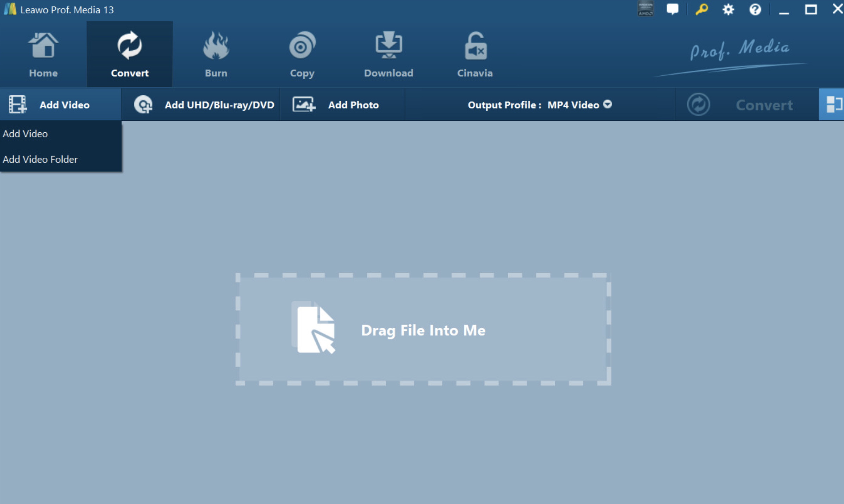The image size is (844, 504).
Task: Click the key registration icon
Action: point(701,9)
